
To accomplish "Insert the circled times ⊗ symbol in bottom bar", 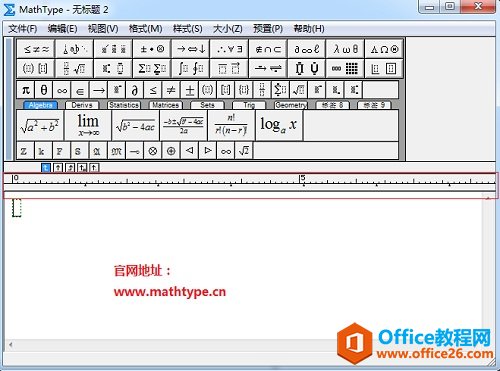I will tap(153, 151).
